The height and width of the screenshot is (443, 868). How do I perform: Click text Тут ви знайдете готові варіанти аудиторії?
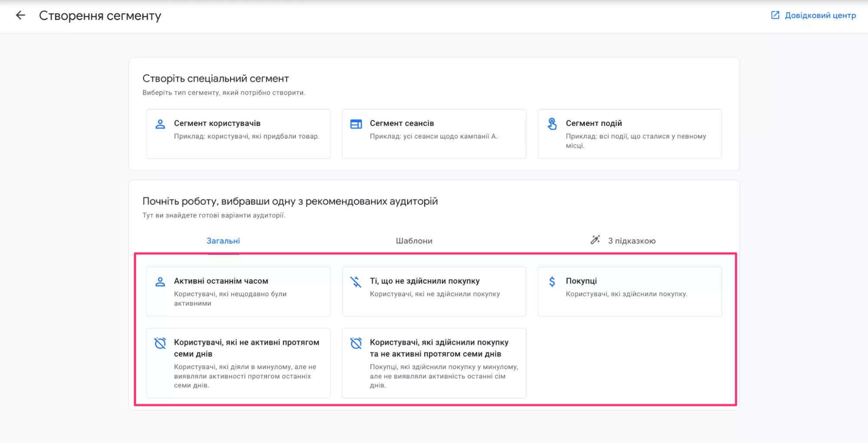click(214, 215)
